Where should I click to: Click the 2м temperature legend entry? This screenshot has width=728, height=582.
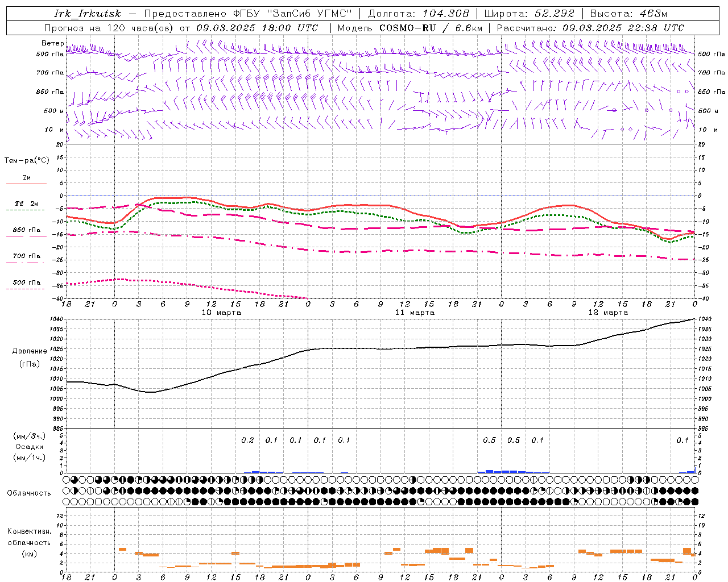tap(27, 178)
